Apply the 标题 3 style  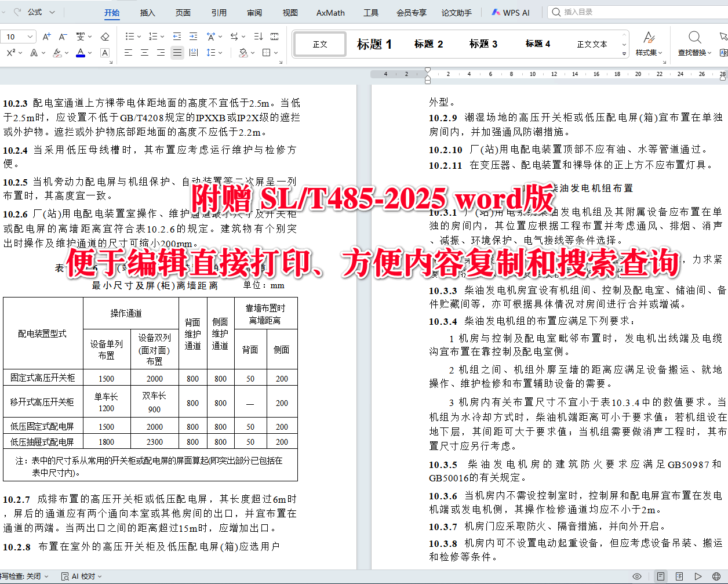(x=483, y=44)
